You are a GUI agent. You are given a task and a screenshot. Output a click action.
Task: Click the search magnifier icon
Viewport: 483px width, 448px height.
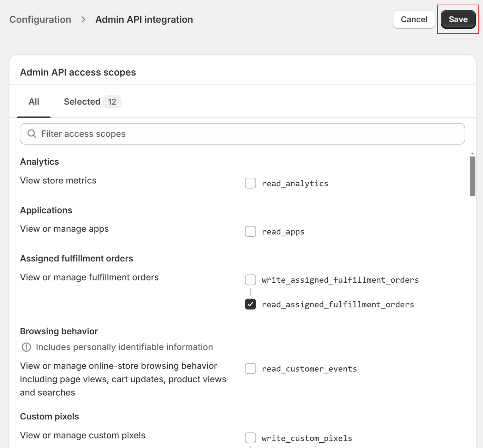32,134
